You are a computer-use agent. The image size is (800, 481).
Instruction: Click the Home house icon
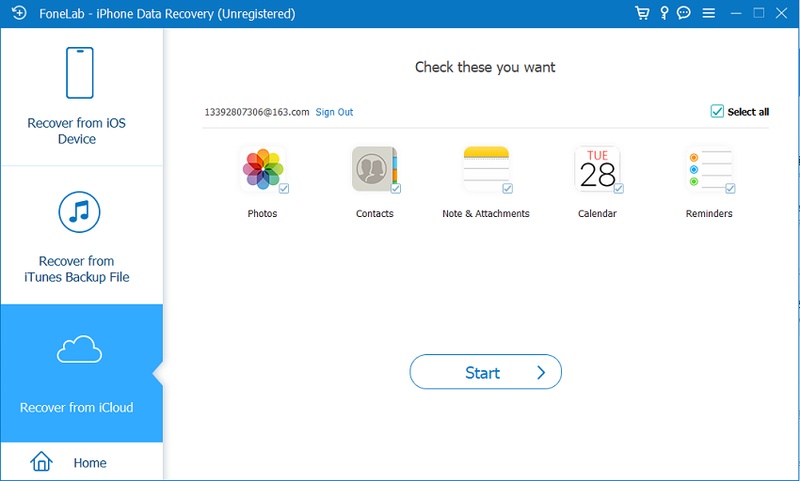[41, 462]
